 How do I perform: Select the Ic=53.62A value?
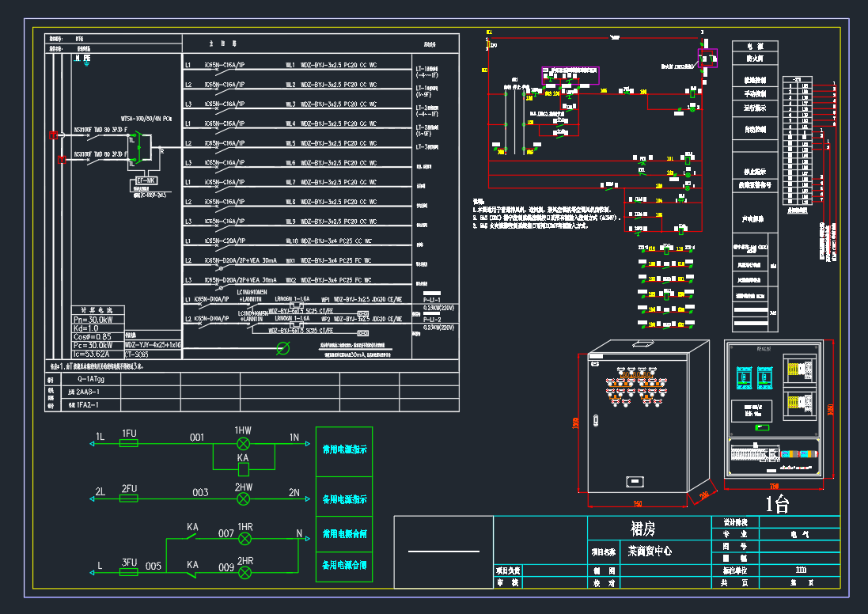click(91, 354)
